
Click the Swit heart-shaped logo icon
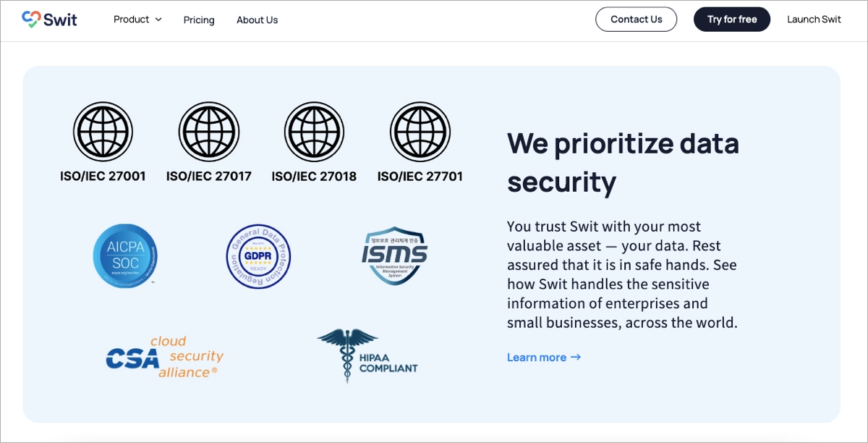pos(30,19)
